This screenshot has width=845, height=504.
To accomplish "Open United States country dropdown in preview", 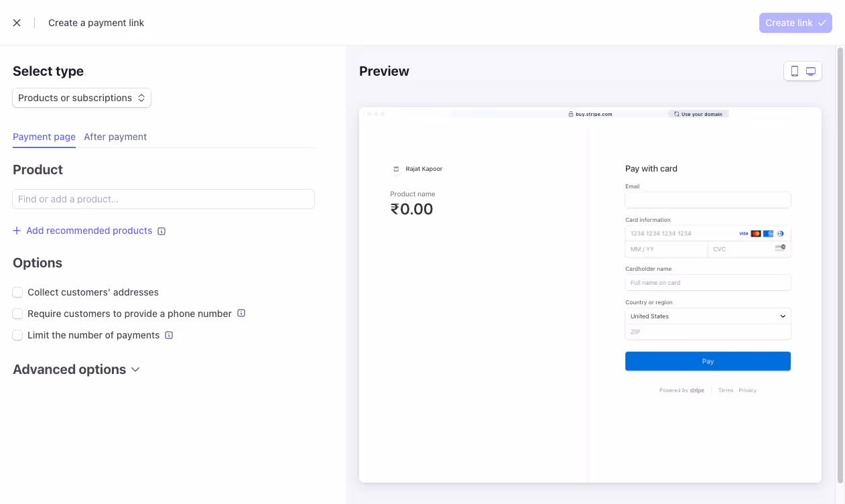I will pyautogui.click(x=708, y=316).
